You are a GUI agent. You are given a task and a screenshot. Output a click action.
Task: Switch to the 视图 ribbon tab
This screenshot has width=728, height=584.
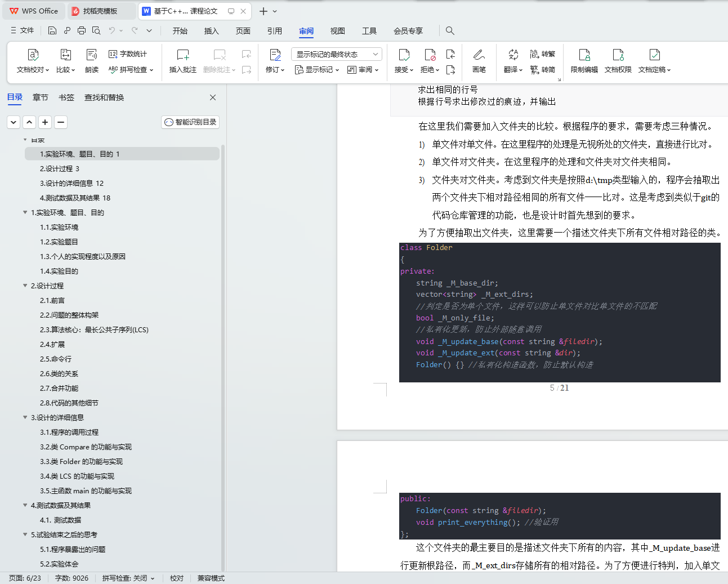337,31
